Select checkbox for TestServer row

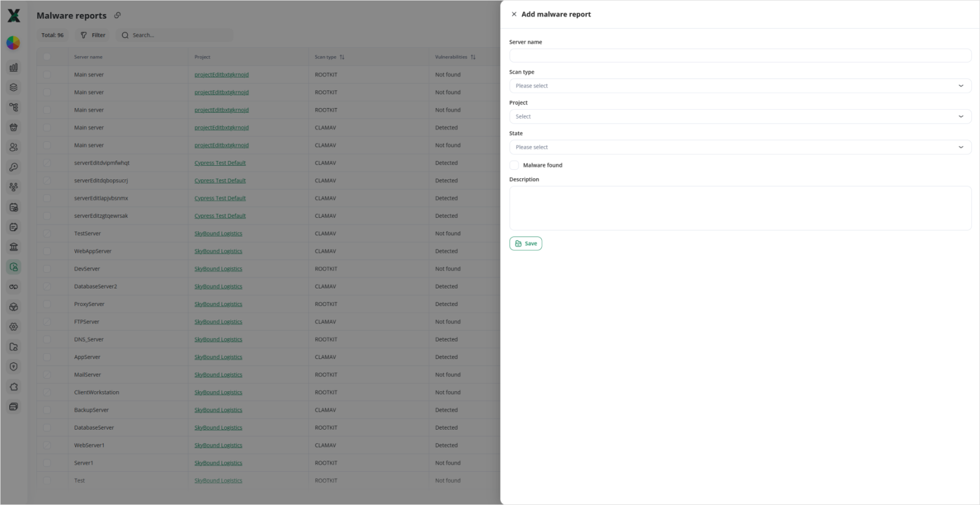pos(47,234)
